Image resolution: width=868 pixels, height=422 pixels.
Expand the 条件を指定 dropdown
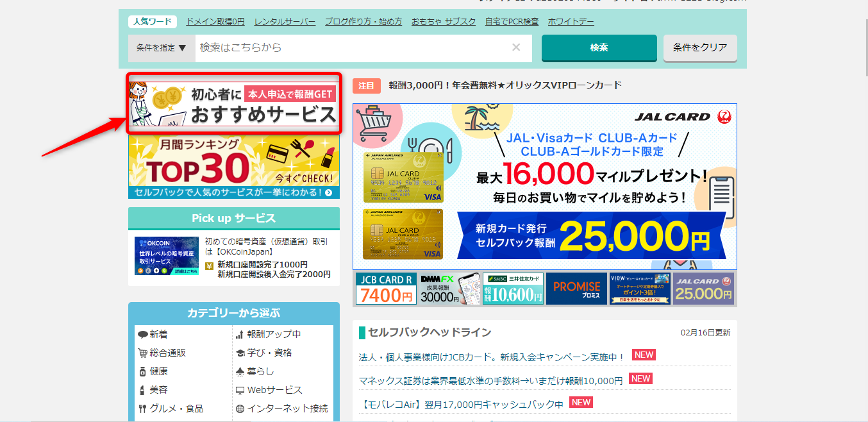[162, 48]
